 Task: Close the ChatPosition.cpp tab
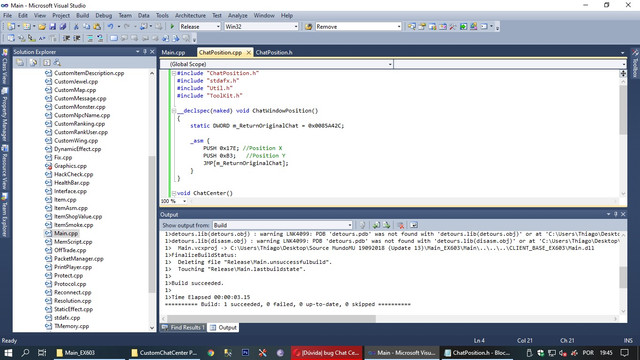[x=248, y=53]
